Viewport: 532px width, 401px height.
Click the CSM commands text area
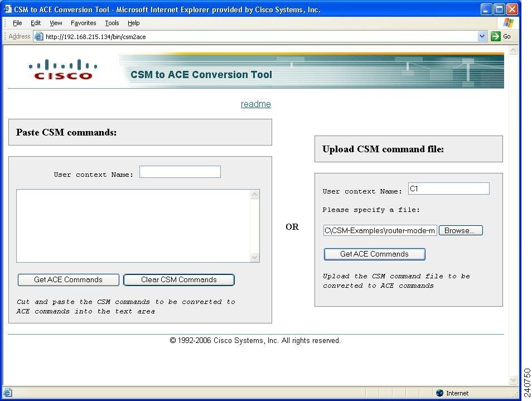click(x=133, y=225)
